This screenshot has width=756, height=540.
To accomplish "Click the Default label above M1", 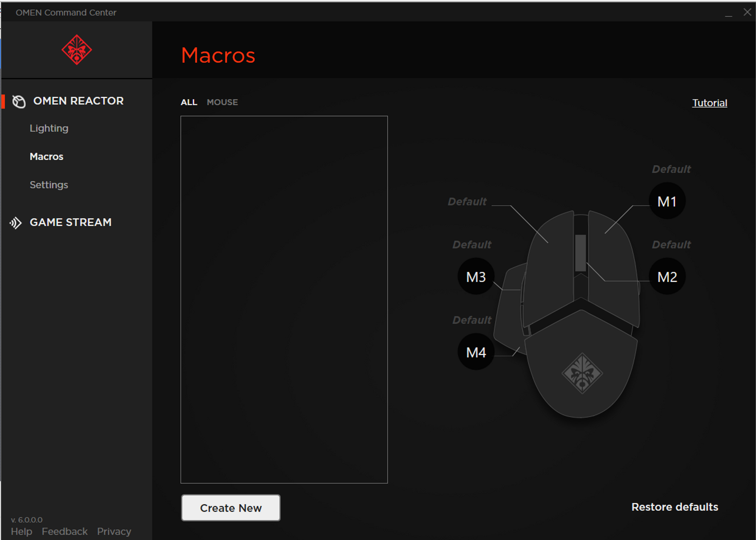I will click(x=671, y=169).
